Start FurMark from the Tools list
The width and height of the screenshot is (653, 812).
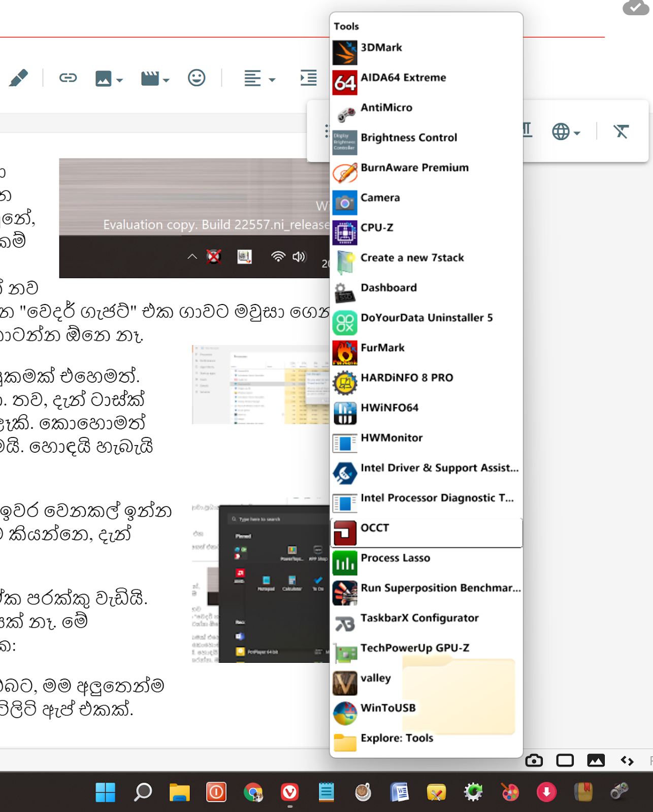point(426,352)
